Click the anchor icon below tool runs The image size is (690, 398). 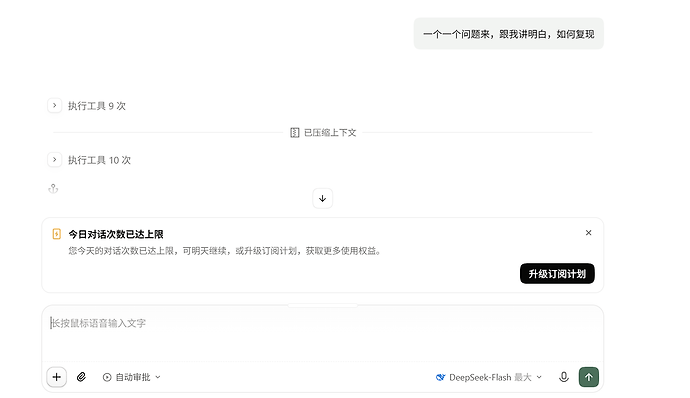[x=53, y=188]
